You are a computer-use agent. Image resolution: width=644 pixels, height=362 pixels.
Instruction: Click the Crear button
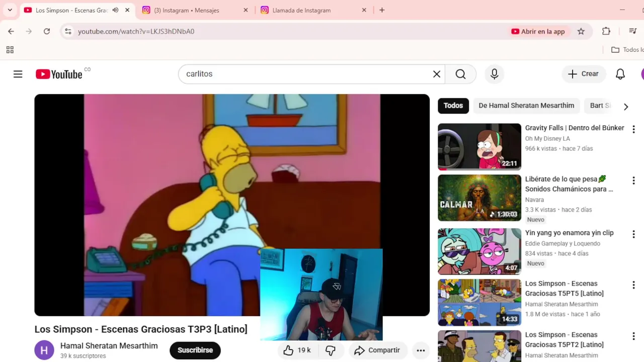click(583, 74)
